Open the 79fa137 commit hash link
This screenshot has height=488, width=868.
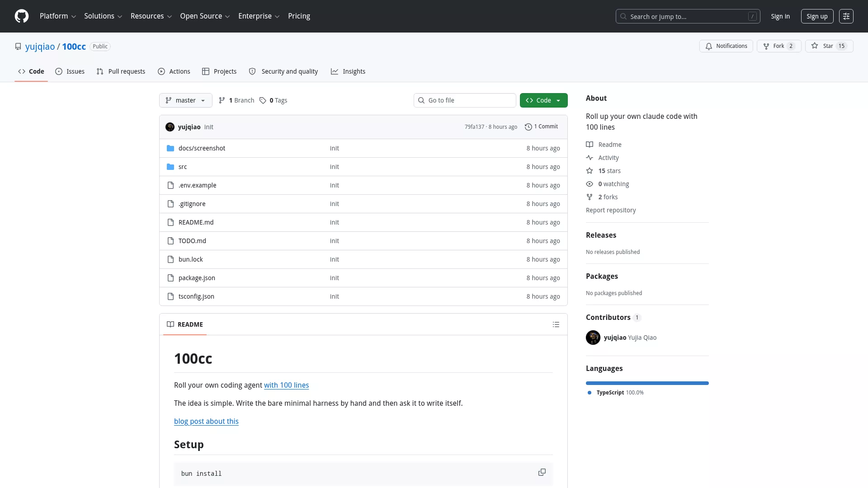[474, 127]
